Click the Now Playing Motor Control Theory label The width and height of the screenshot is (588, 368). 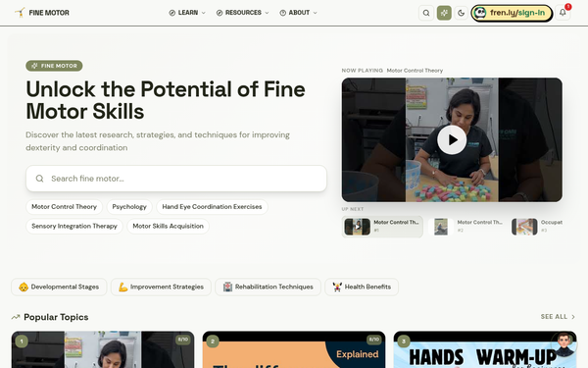coord(392,71)
